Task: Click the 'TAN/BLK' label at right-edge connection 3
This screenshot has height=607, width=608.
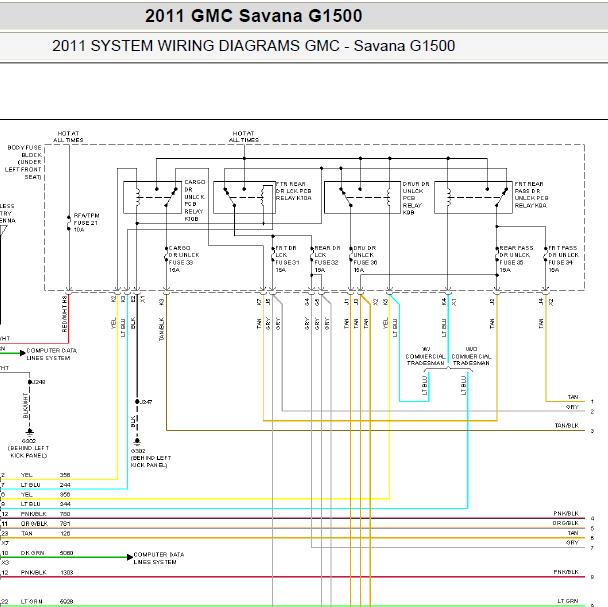Action: [567, 425]
